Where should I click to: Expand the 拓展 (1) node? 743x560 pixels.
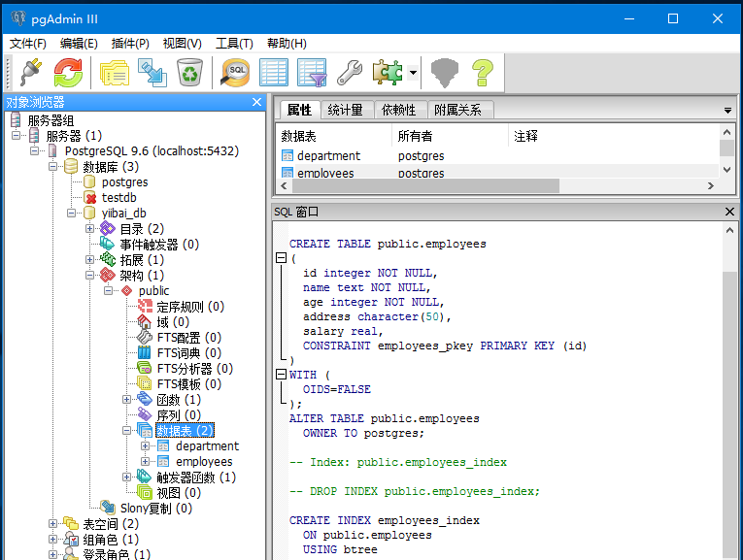click(x=90, y=259)
